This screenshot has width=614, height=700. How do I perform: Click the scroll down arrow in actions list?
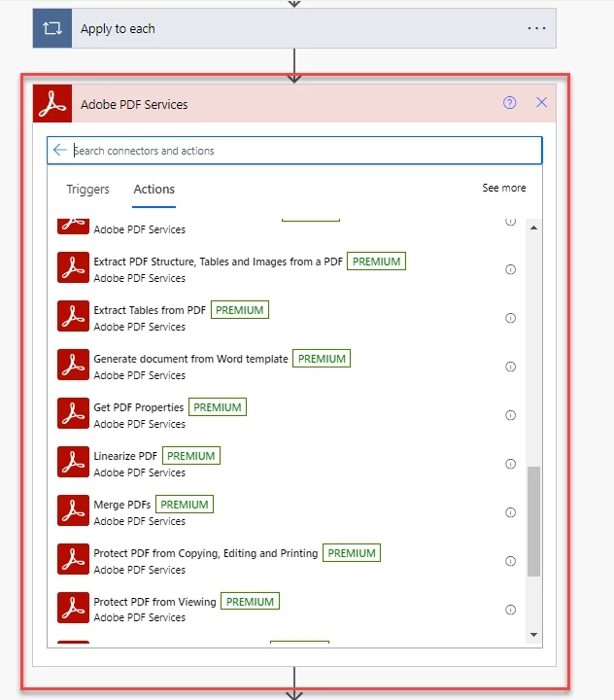(533, 634)
